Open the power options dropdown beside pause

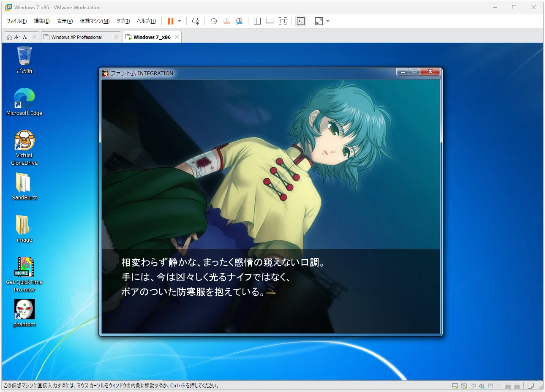point(180,21)
